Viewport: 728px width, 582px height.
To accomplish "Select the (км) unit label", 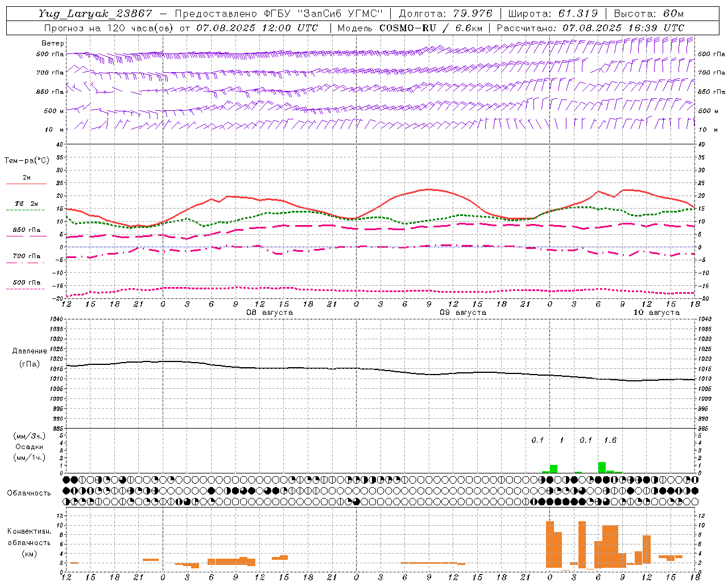I will click(x=30, y=554).
